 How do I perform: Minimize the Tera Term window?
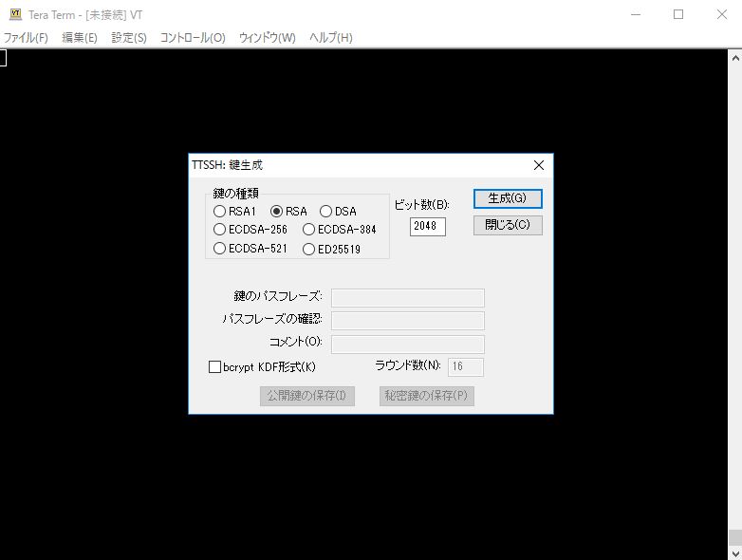point(636,14)
